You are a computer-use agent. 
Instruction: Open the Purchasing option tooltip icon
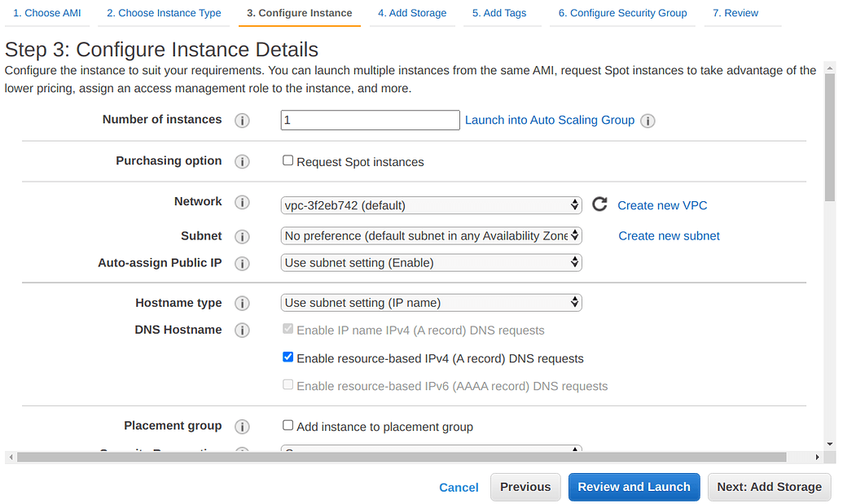pyautogui.click(x=242, y=161)
